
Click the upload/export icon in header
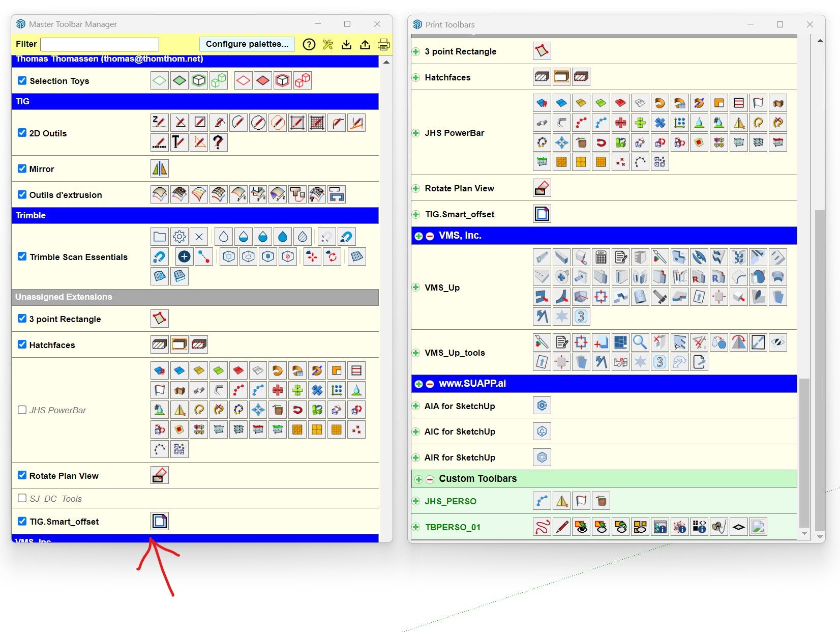tap(365, 44)
